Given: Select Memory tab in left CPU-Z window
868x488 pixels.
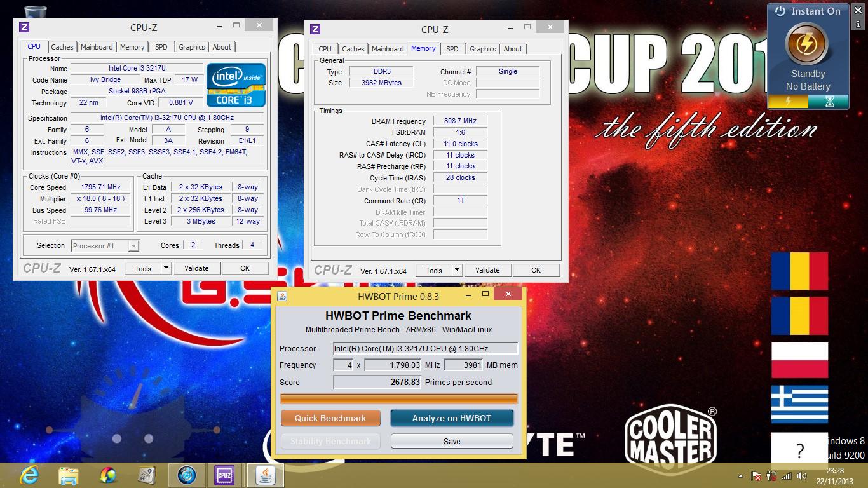Looking at the screenshot, I should [x=132, y=47].
